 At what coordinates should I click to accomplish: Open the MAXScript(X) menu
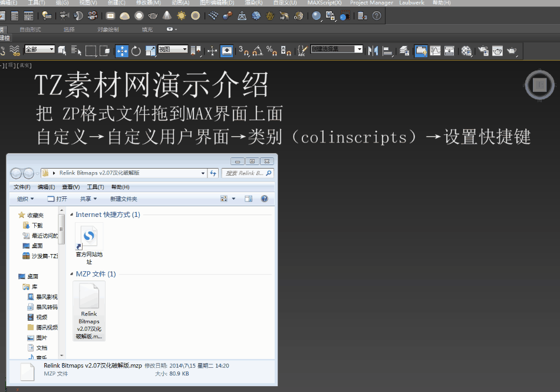pos(324,2)
